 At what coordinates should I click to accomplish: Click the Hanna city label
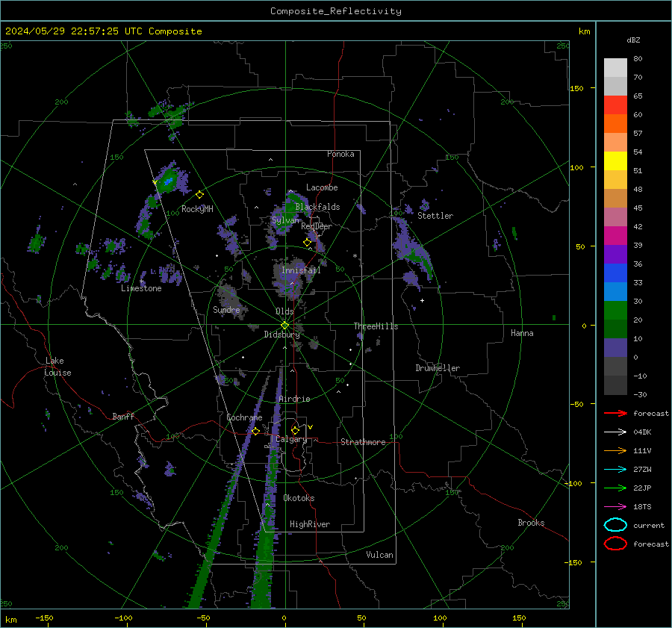point(522,333)
